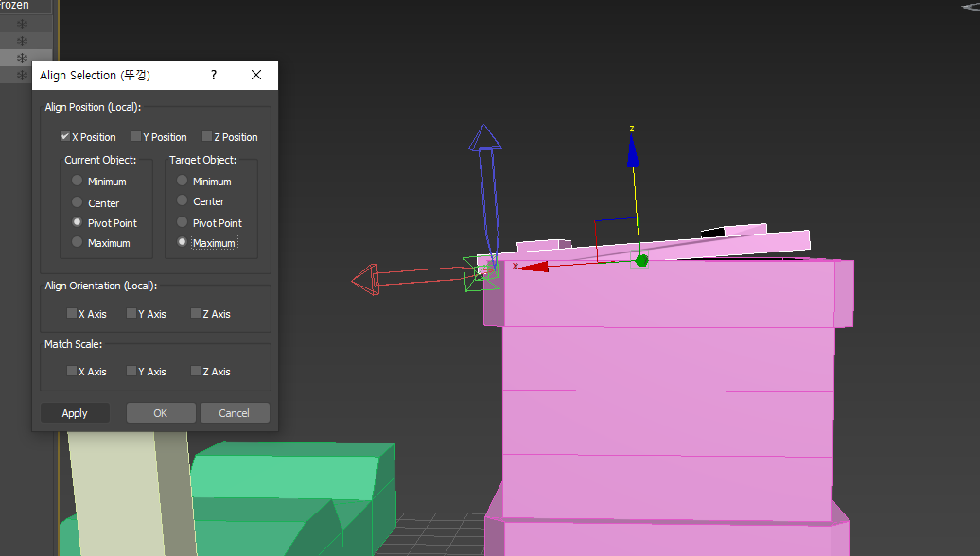
Task: Click the first frozen snowflake icon
Action: [x=22, y=25]
